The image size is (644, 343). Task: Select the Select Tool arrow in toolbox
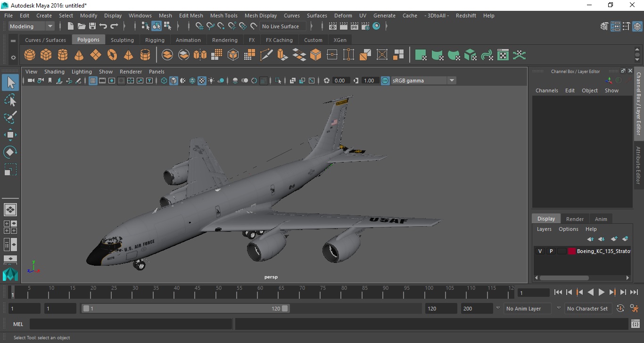tap(10, 83)
